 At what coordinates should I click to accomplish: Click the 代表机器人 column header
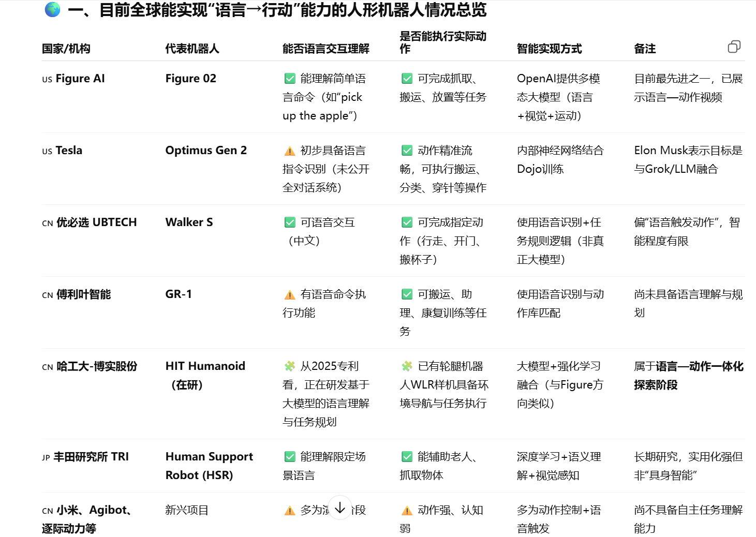pos(192,49)
